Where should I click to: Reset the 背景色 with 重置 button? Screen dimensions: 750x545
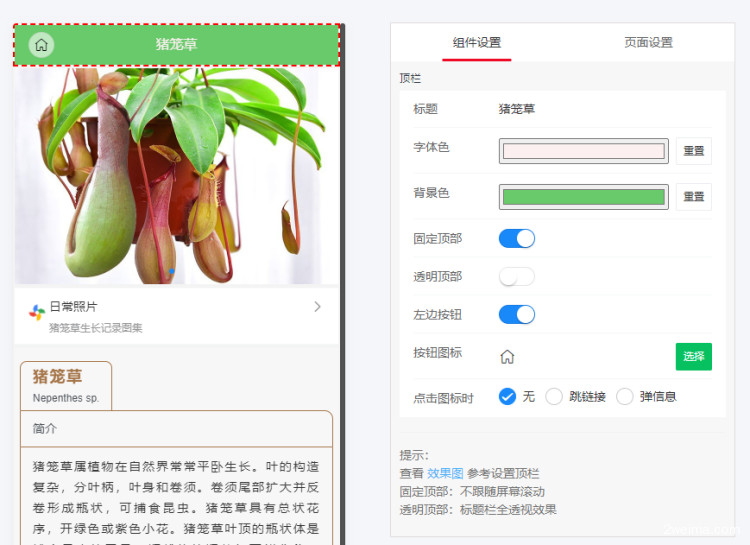pos(693,197)
